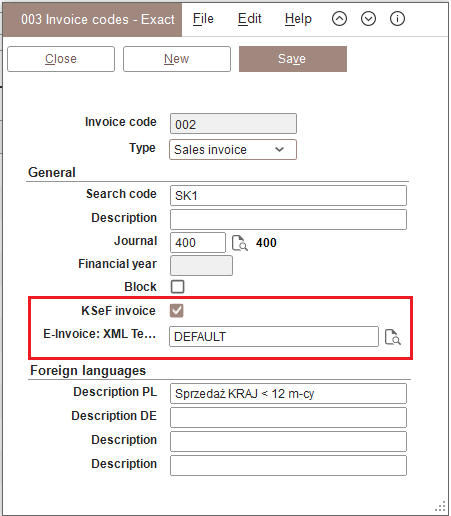The image size is (451, 516).
Task: Click the Close button
Action: pos(61,59)
